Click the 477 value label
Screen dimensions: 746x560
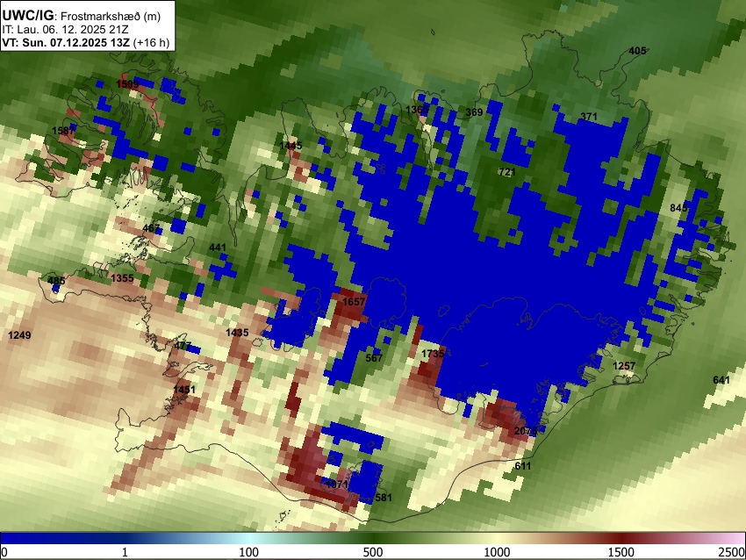coord(183,346)
